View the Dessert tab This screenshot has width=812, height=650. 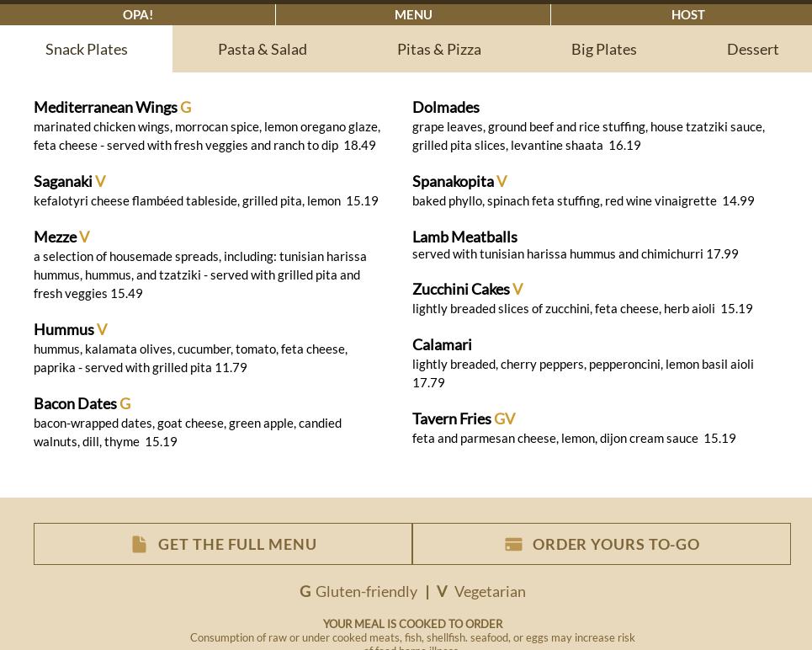[752, 49]
